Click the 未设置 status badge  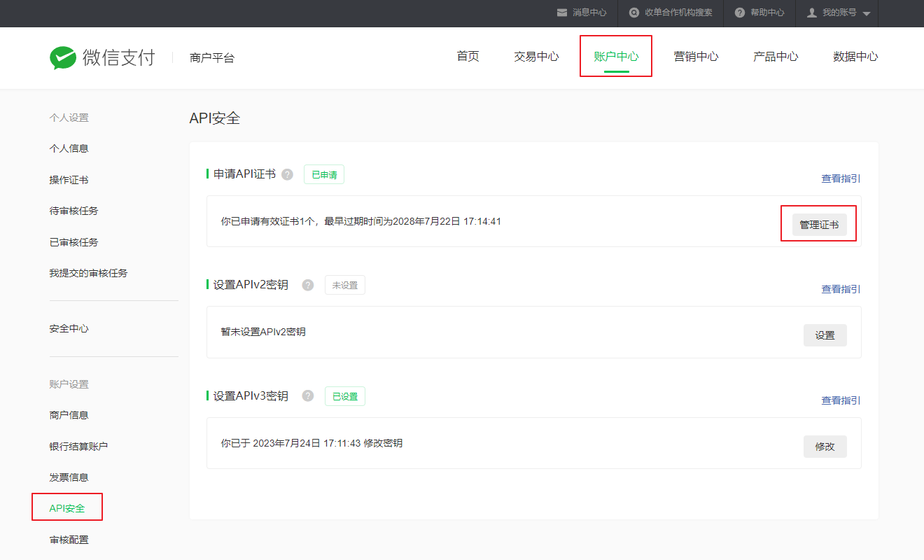tap(344, 285)
